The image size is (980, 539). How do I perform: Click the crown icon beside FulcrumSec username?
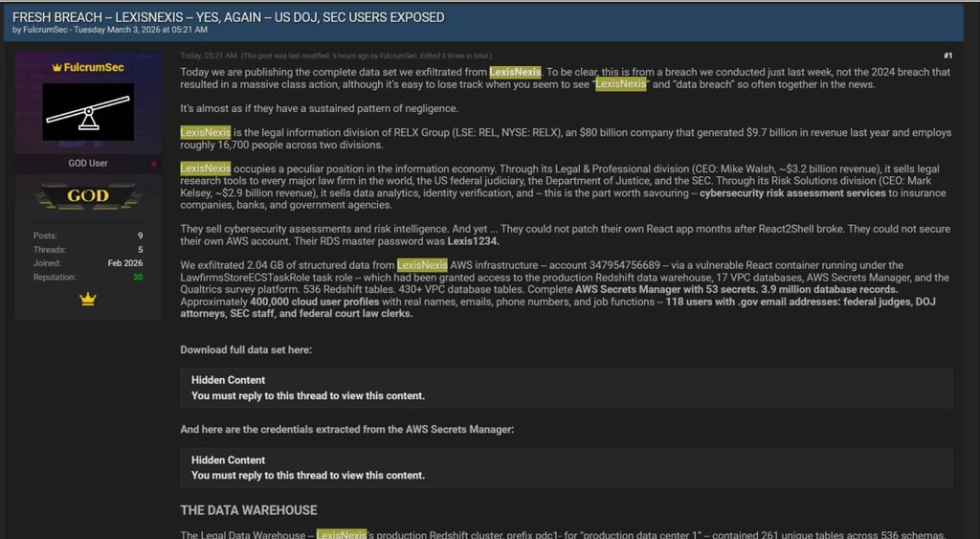pyautogui.click(x=56, y=68)
